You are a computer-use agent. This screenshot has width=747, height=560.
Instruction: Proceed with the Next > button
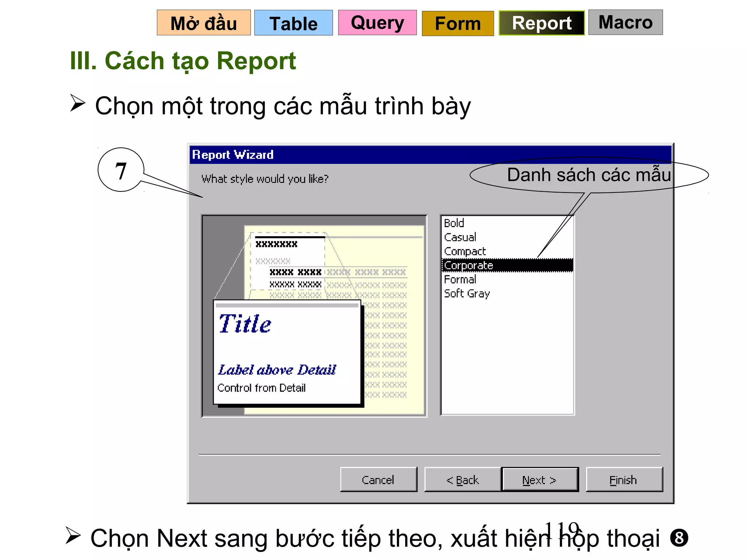[x=540, y=479]
